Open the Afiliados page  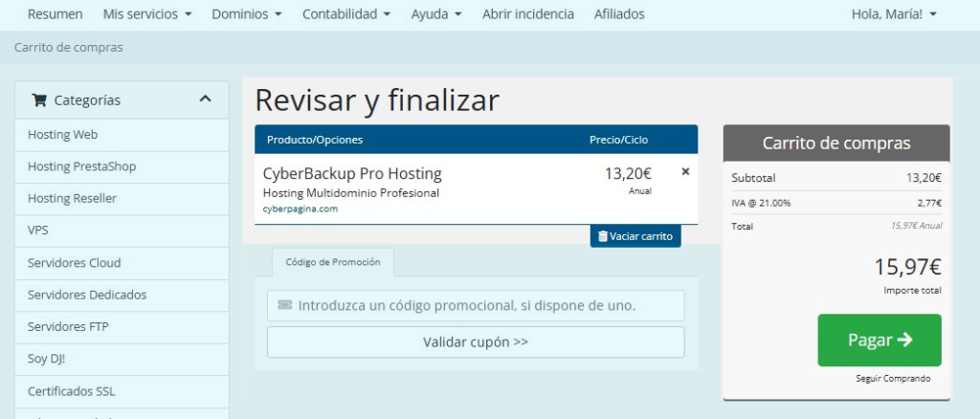(619, 13)
